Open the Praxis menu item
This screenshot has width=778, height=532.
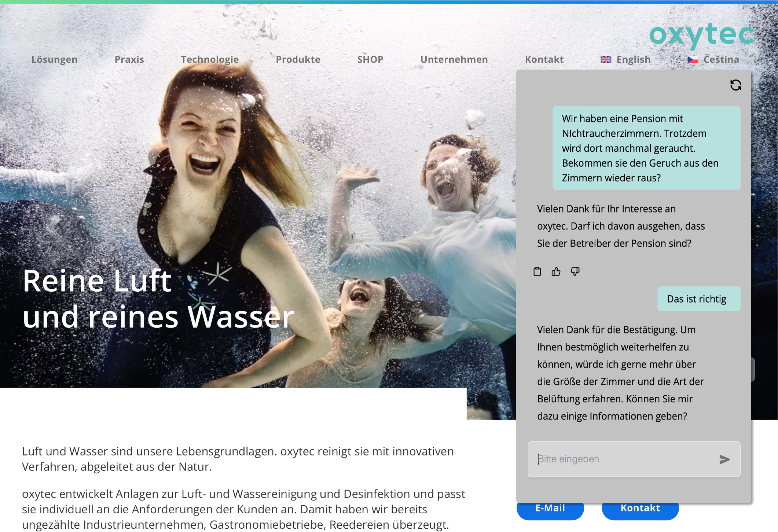[129, 59]
